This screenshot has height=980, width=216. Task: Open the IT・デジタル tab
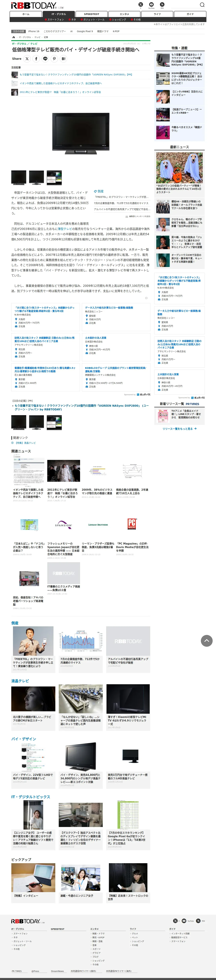59,14
